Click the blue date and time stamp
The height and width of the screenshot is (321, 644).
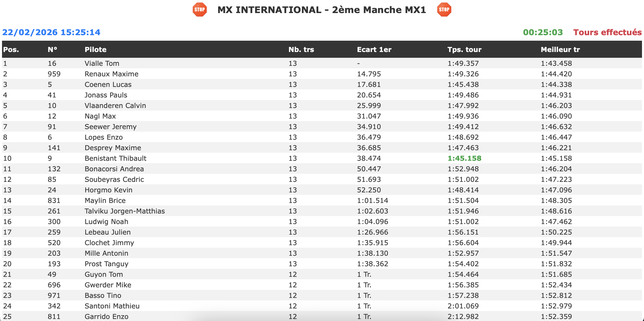[x=51, y=32]
